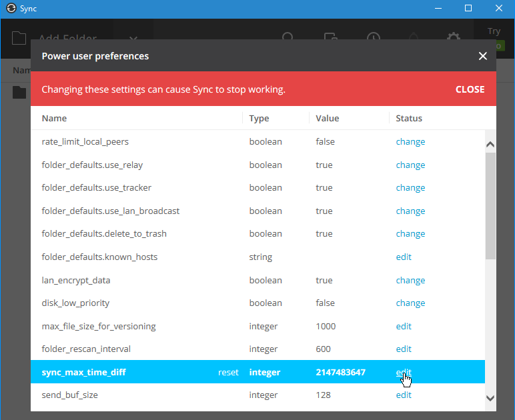Click the Sync app icon in title bar
This screenshot has width=515, height=420.
(x=11, y=8)
